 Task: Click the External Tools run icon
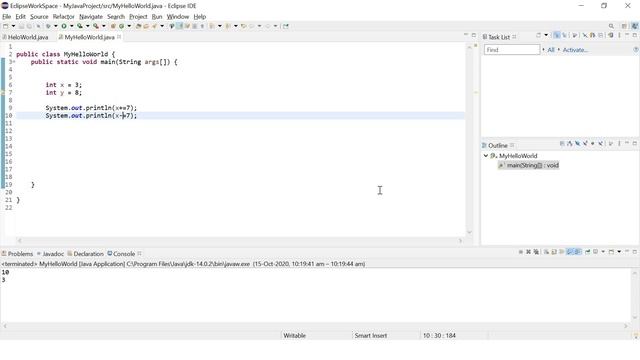click(x=96, y=26)
